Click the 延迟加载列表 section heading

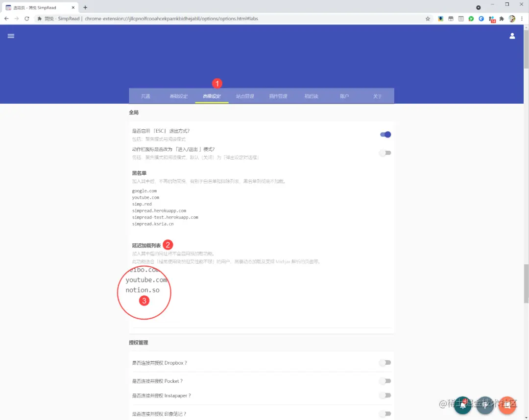coord(146,245)
